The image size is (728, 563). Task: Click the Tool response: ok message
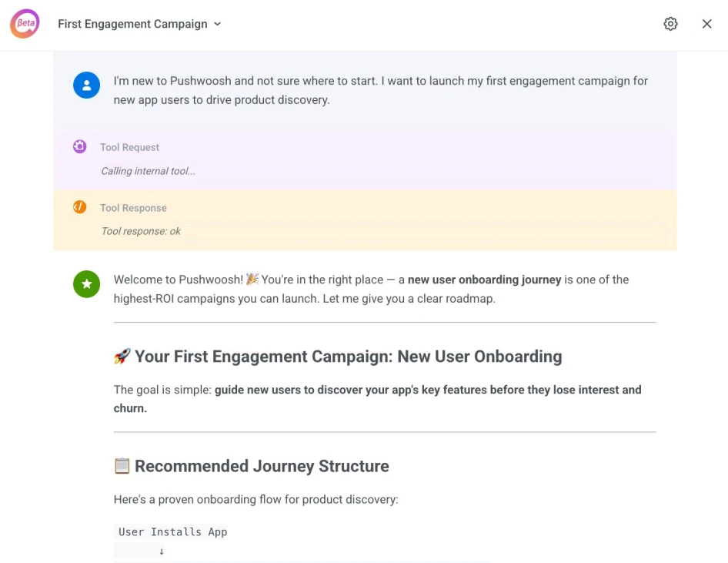tap(141, 231)
